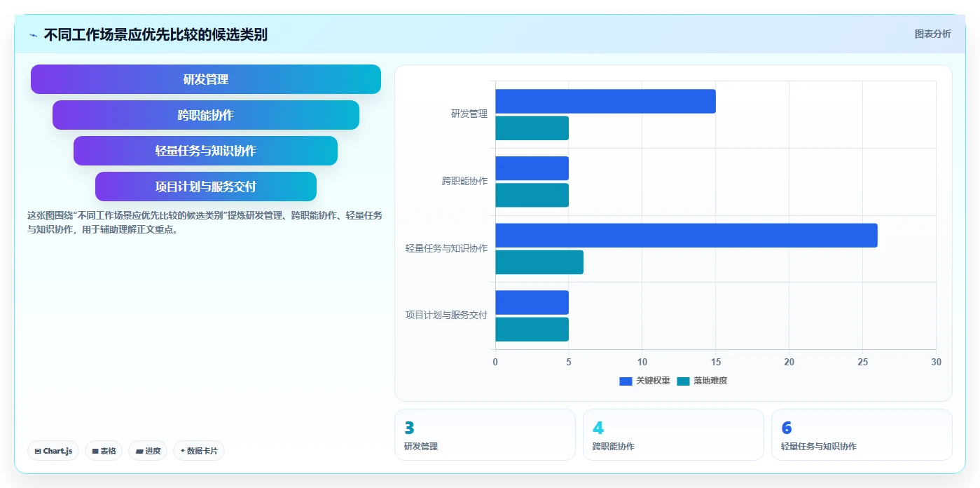The width and height of the screenshot is (980, 488).
Task: Click the teal 落地难度 legend swatch
Action: pos(683,381)
